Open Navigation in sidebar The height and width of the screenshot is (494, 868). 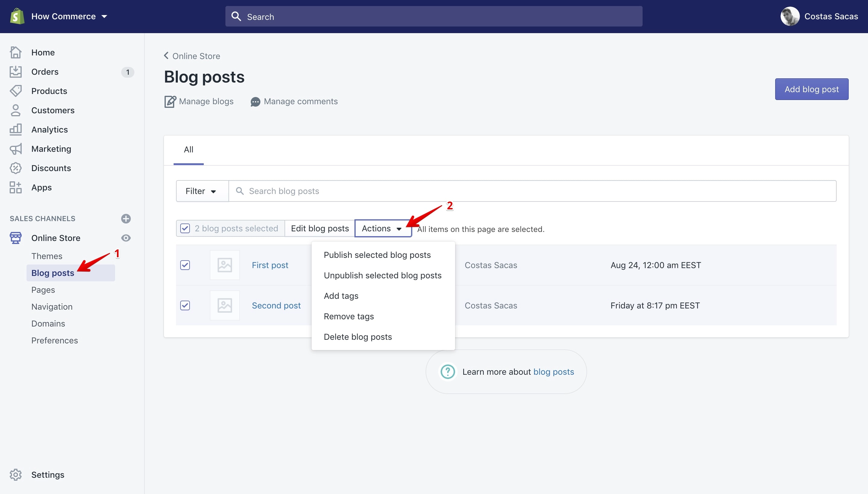(x=52, y=307)
